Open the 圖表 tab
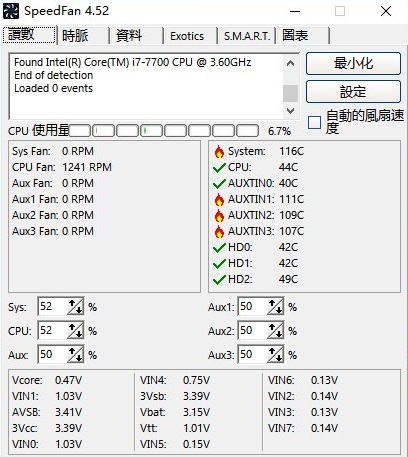408x457 pixels. click(303, 36)
